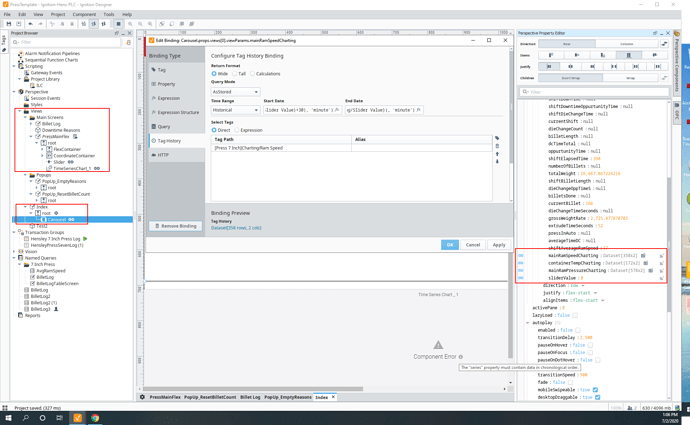This screenshot has height=425, width=690.
Task: Click the binding icon next to Carousel
Action: pos(71,219)
